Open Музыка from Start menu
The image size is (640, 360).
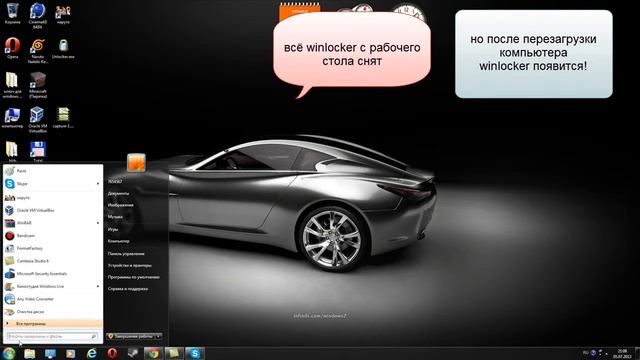point(115,217)
